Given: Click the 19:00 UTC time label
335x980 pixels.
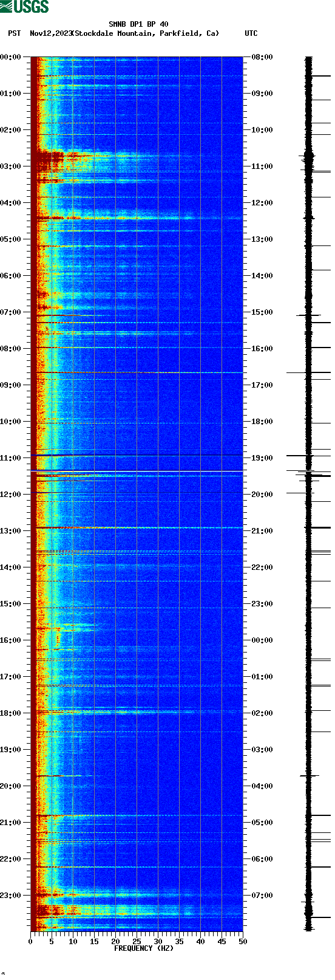Looking at the screenshot, I should pyautogui.click(x=262, y=458).
